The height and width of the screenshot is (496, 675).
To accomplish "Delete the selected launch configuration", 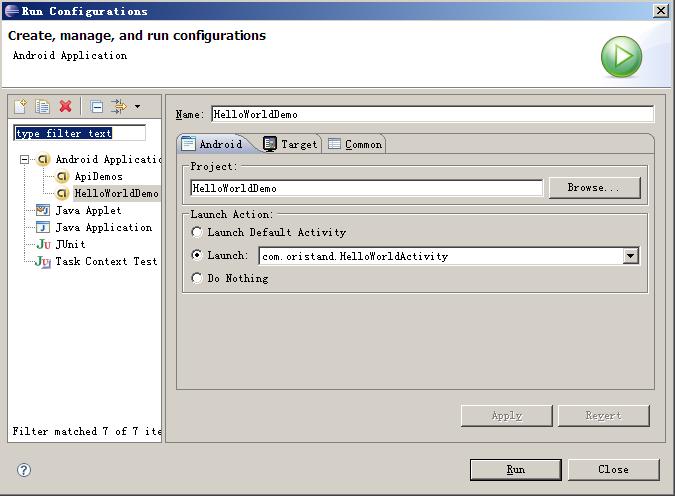I will pos(66,106).
